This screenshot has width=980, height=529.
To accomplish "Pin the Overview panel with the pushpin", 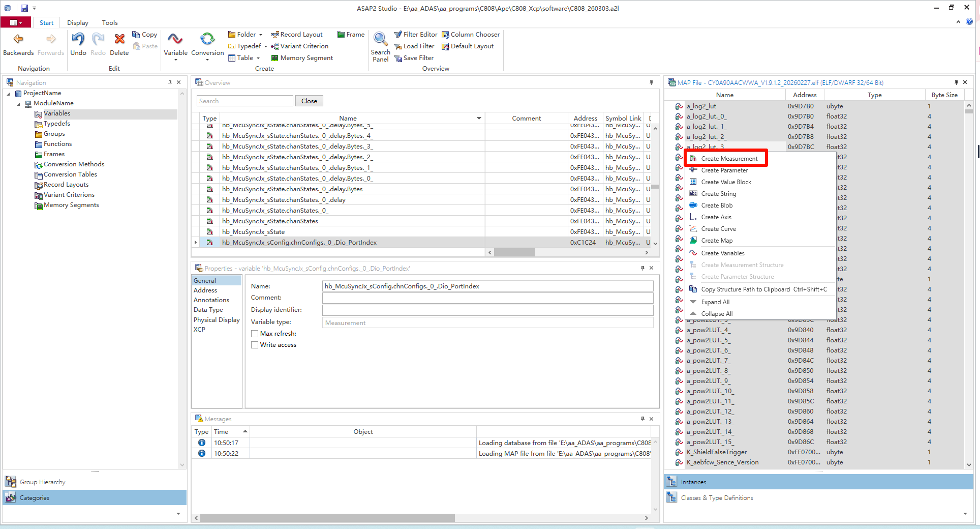I will click(x=651, y=82).
